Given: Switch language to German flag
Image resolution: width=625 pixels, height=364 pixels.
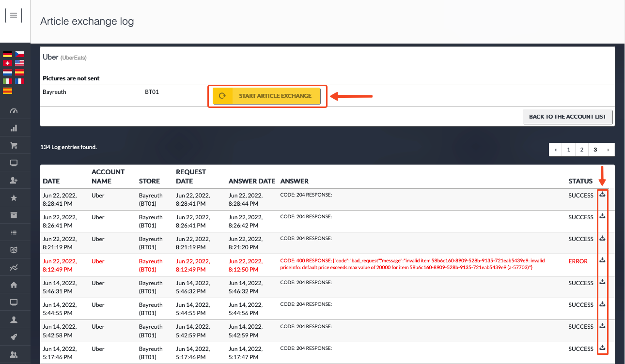Looking at the screenshot, I should click(x=7, y=54).
